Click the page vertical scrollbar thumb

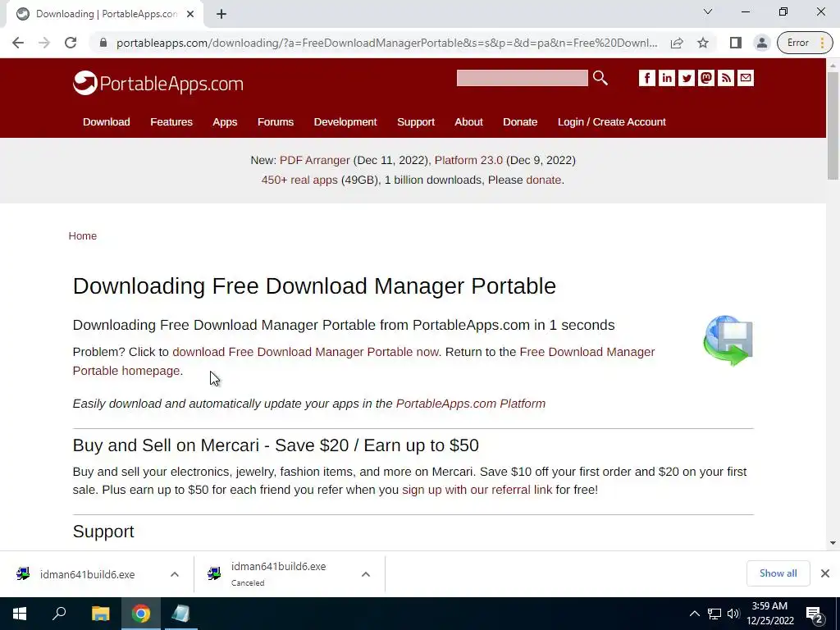point(833,126)
